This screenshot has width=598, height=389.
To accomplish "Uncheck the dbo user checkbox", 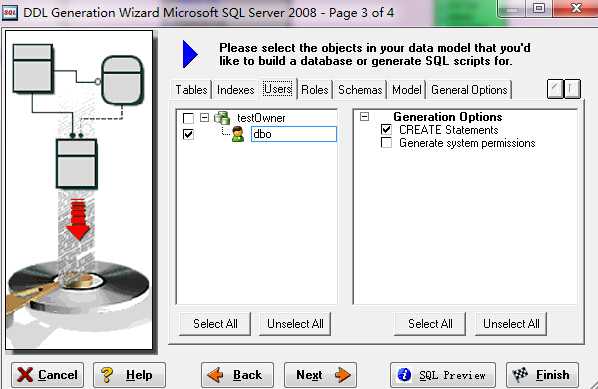I will pos(188,134).
